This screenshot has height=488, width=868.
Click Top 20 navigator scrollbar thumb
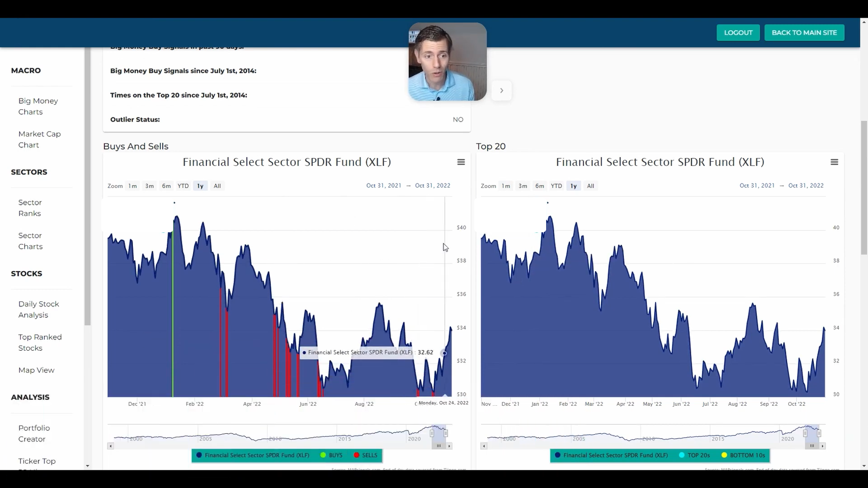click(x=812, y=446)
